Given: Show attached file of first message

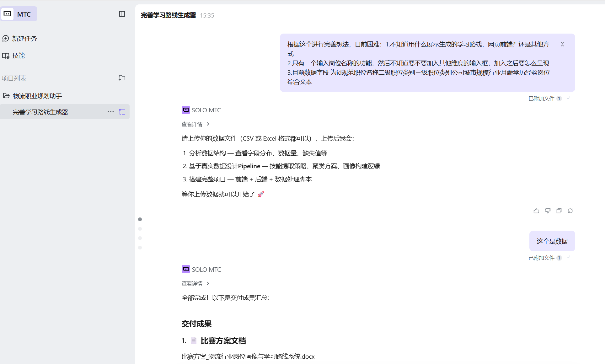Looking at the screenshot, I should [x=545, y=99].
